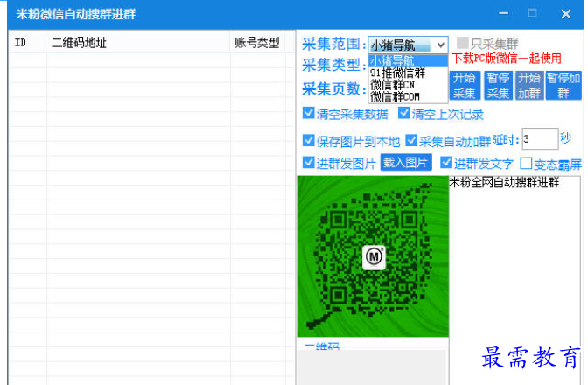The width and height of the screenshot is (588, 385).
Task: Click the greyed-out maximize window icon
Action: [533, 13]
